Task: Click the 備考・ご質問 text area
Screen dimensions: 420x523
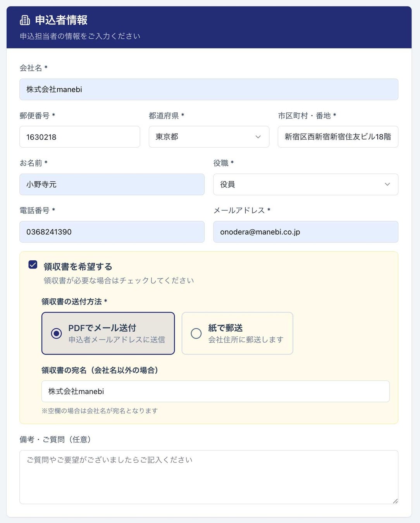Action: (208, 477)
